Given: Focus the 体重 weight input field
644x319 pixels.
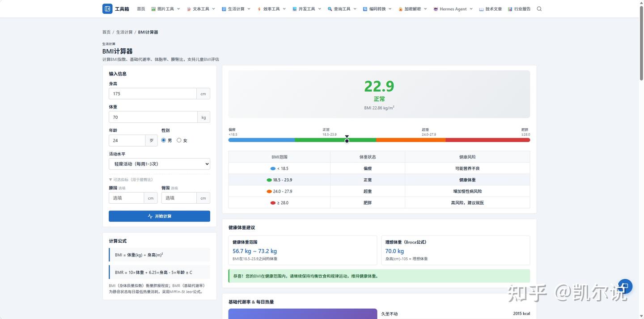Looking at the screenshot, I should [x=153, y=117].
